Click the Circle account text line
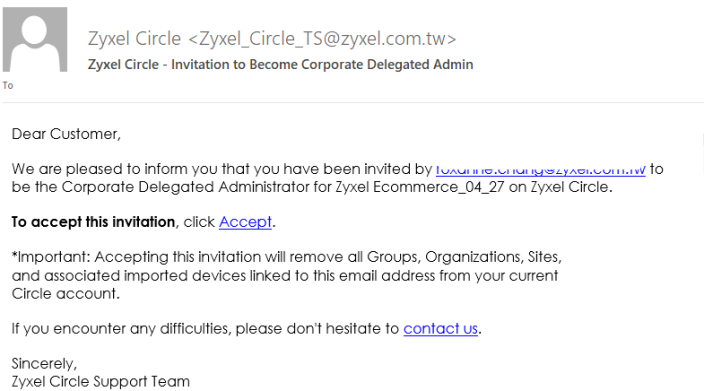Viewport: 704px width, 391px height. click(x=66, y=294)
